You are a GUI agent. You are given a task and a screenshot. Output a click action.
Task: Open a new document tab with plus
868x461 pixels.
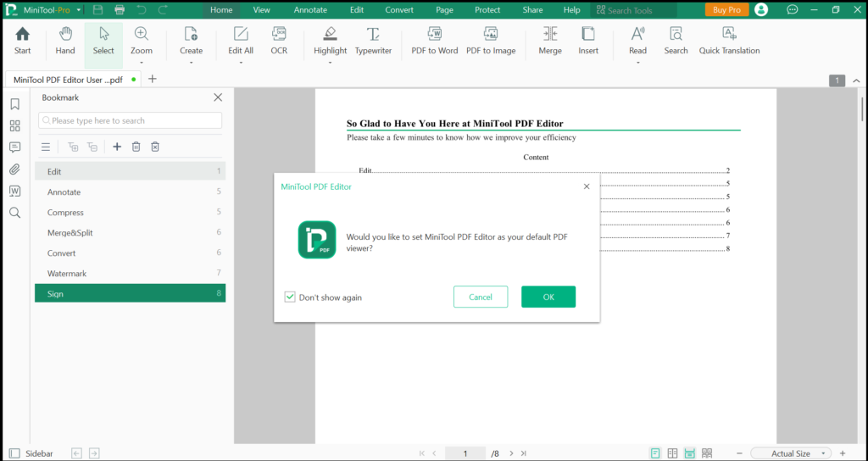(x=153, y=79)
